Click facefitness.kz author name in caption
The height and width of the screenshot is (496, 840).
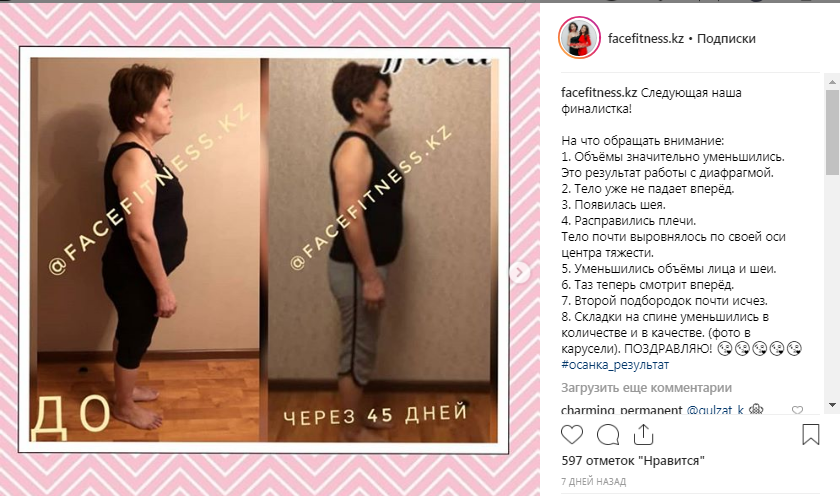click(x=599, y=92)
